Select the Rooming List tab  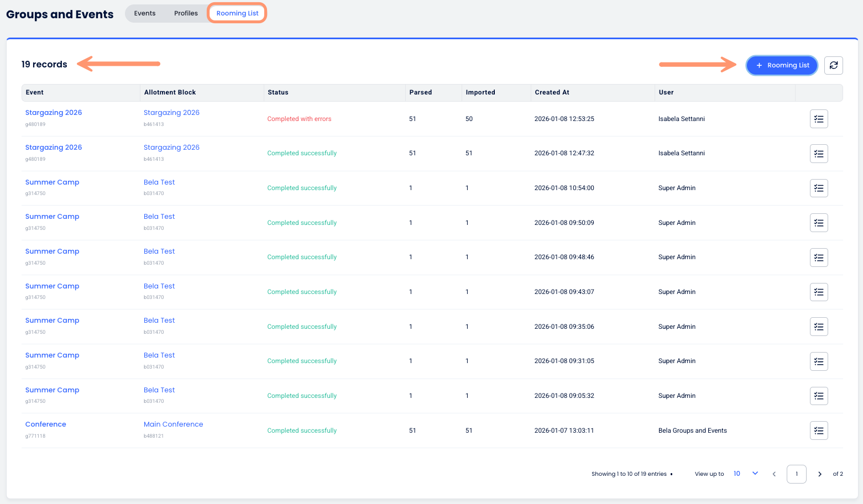point(237,13)
